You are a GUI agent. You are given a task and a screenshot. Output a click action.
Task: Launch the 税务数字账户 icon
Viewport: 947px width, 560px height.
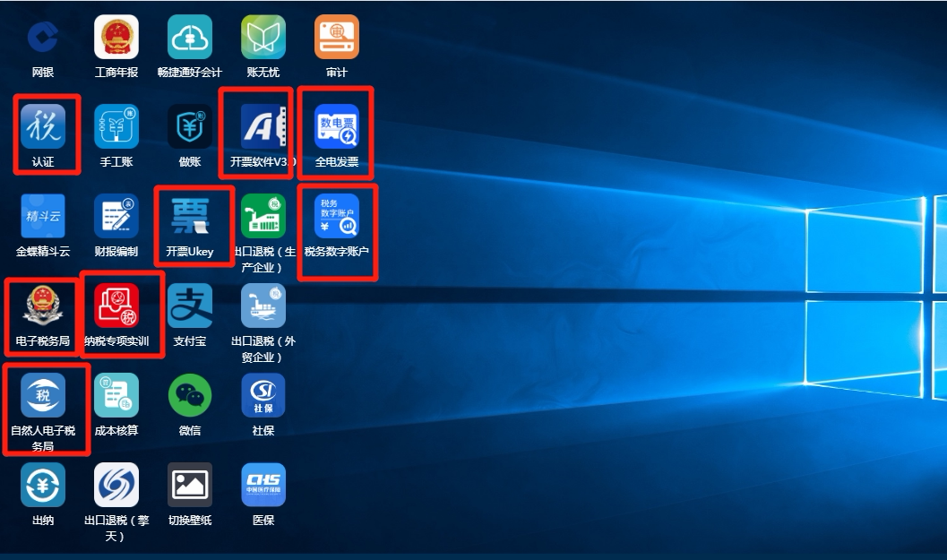point(337,216)
